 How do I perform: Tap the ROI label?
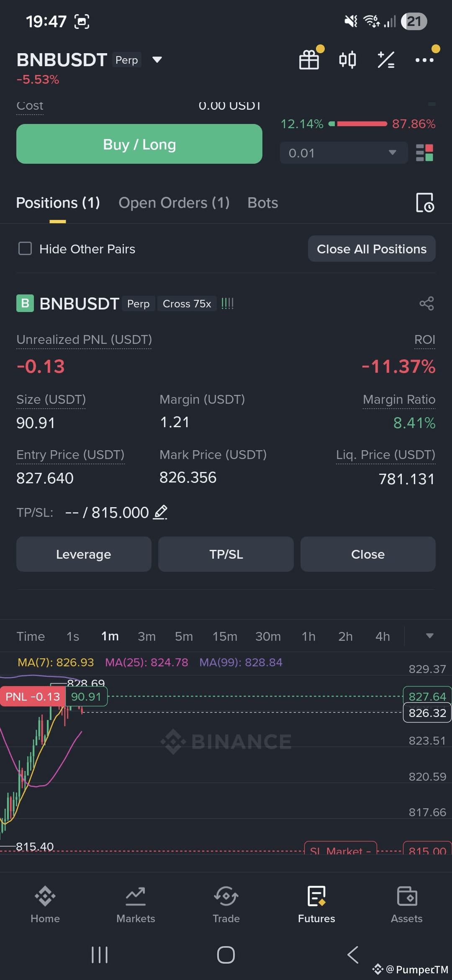[x=425, y=340]
